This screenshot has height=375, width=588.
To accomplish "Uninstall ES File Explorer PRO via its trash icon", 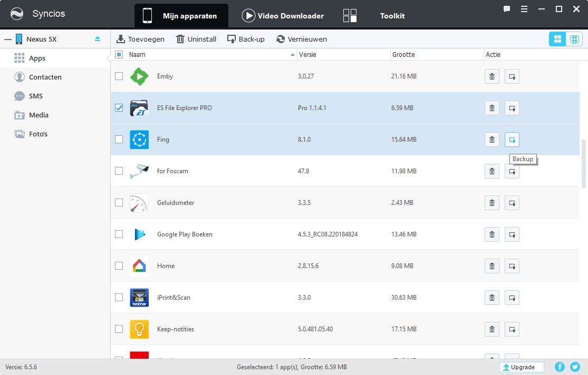I will [491, 108].
